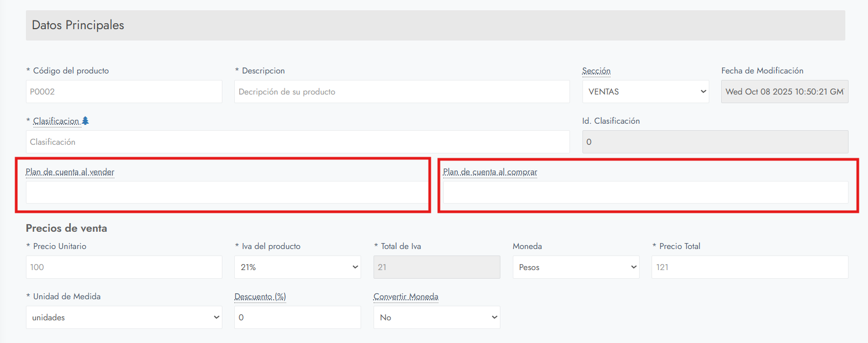
Task: Click the Precio Total input field
Action: click(x=749, y=267)
